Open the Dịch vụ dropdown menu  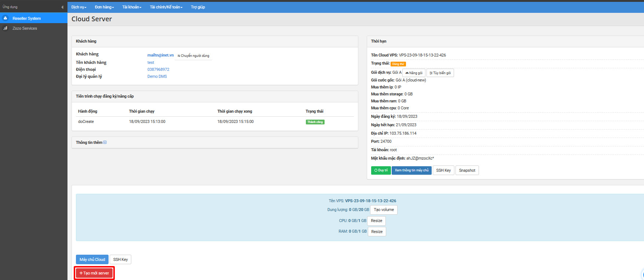click(x=79, y=7)
